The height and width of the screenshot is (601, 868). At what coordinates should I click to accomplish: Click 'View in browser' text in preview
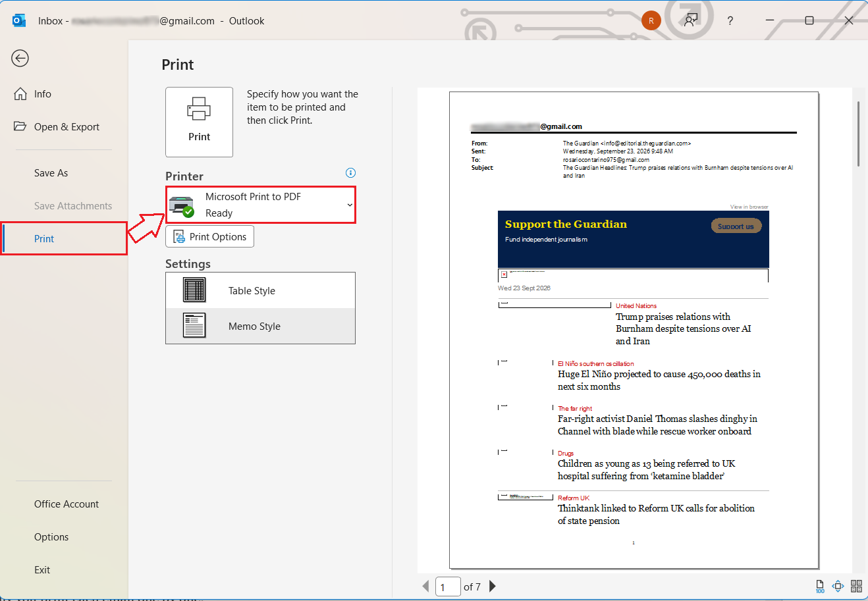click(749, 207)
